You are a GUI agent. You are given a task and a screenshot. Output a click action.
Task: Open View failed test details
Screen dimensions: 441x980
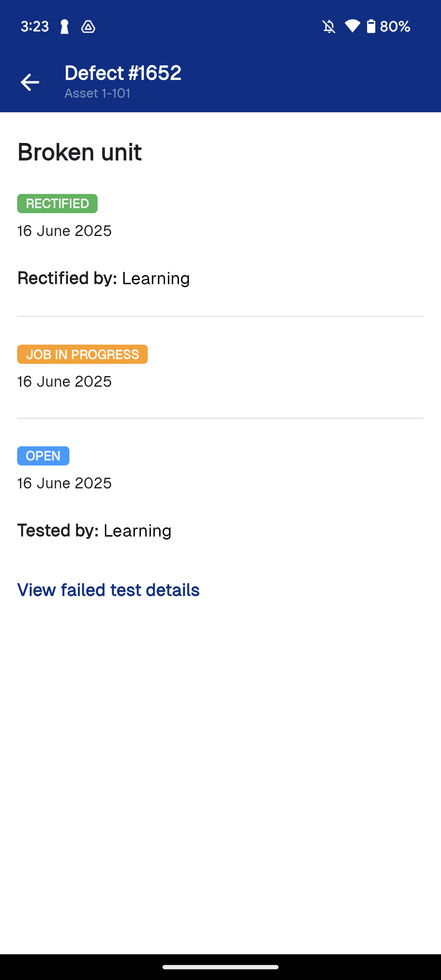tap(108, 590)
